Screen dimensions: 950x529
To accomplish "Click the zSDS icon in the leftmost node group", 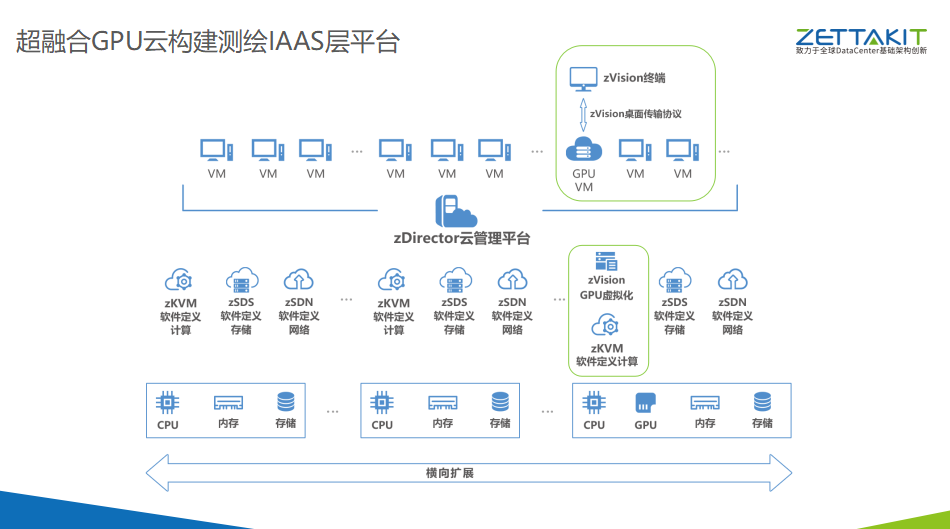I will point(242,280).
